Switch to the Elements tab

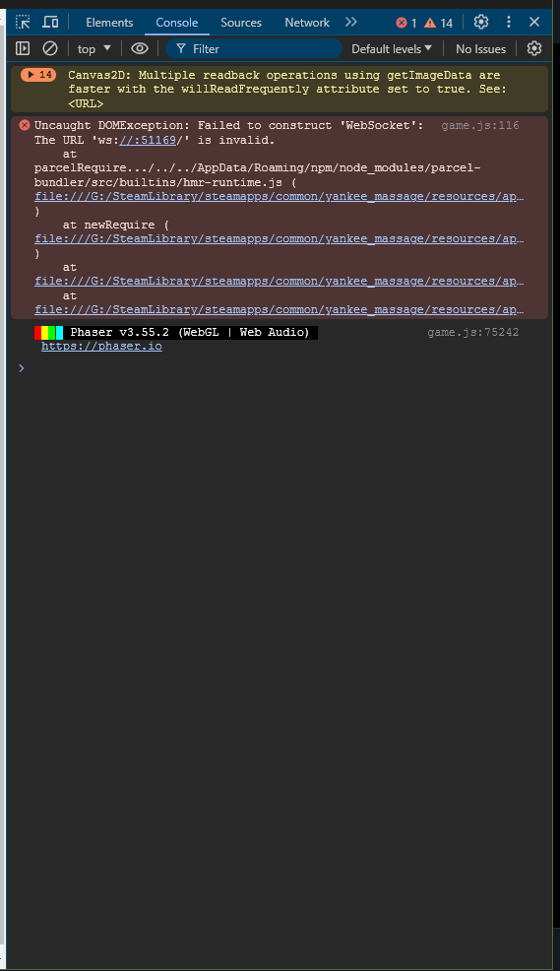(109, 23)
